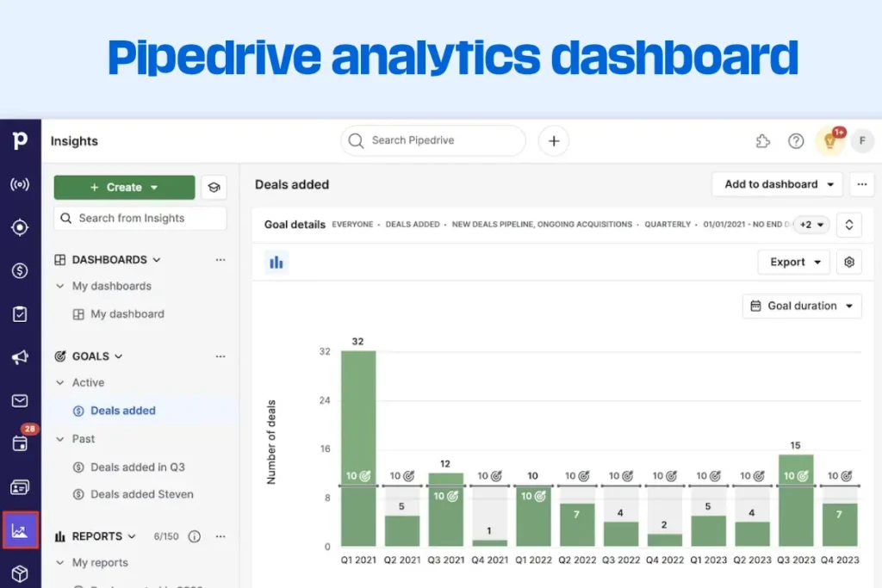Open the Activities calendar icon with badge 28
The height and width of the screenshot is (588, 882).
pyautogui.click(x=20, y=443)
